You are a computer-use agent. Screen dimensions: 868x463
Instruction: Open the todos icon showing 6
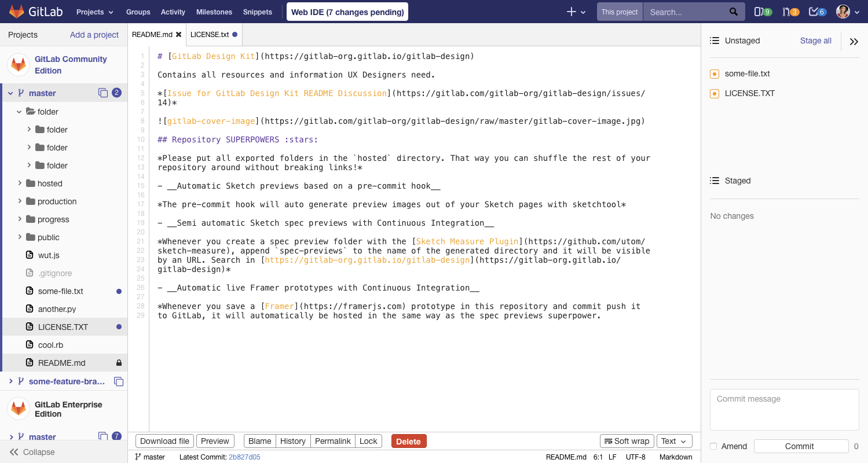coord(815,10)
